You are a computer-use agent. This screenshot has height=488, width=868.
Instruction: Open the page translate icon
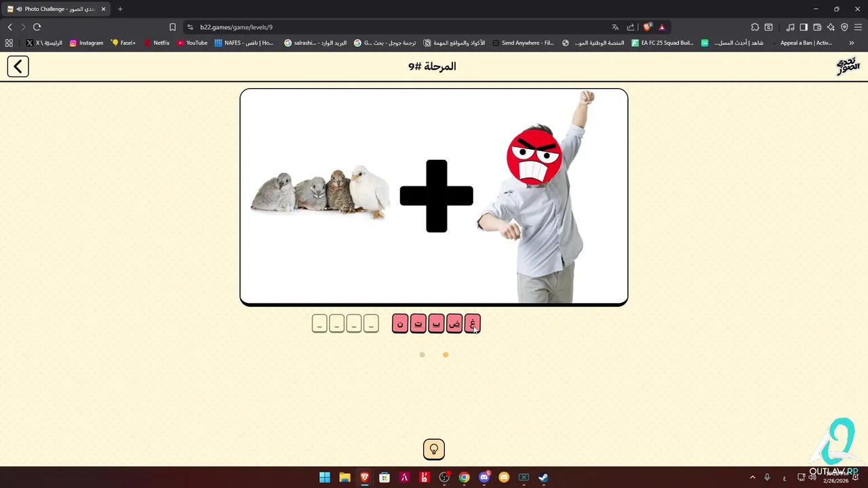[x=615, y=27]
